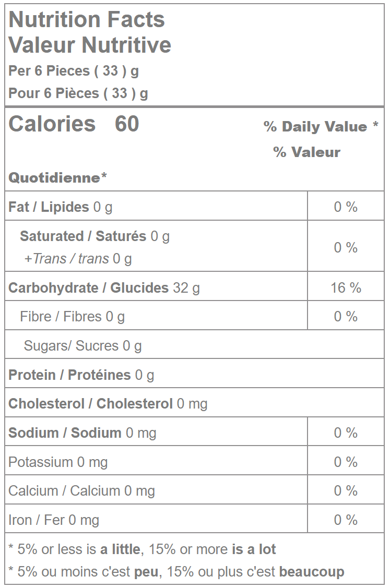Click the Quotidienne* label
This screenshot has height=588, width=390.
pyautogui.click(x=57, y=177)
